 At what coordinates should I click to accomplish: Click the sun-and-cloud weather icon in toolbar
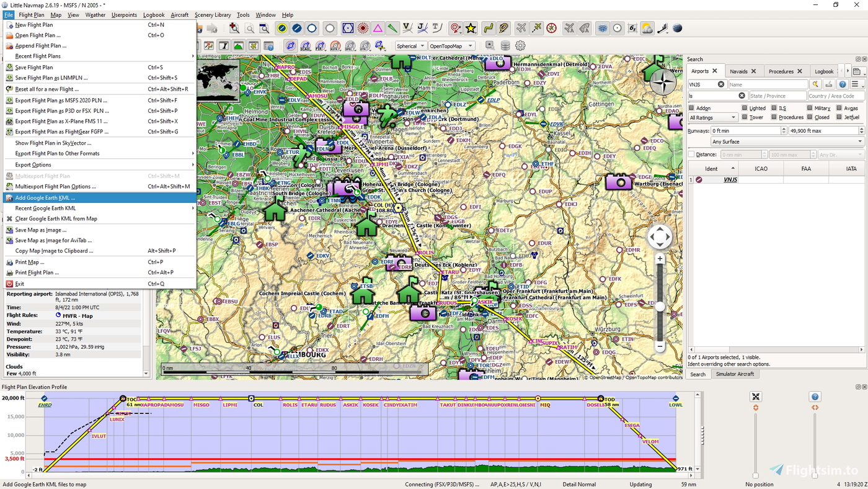[x=647, y=28]
